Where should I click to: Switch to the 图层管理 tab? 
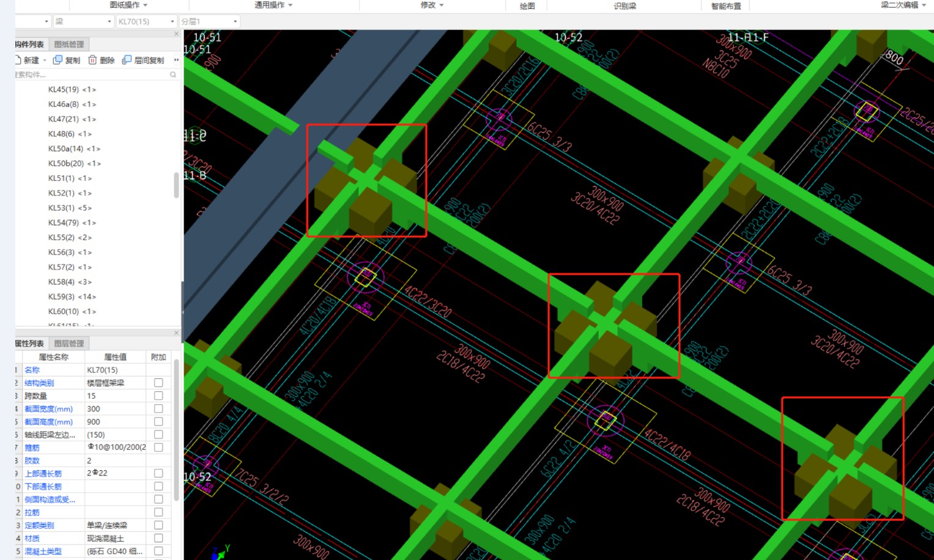(x=69, y=343)
